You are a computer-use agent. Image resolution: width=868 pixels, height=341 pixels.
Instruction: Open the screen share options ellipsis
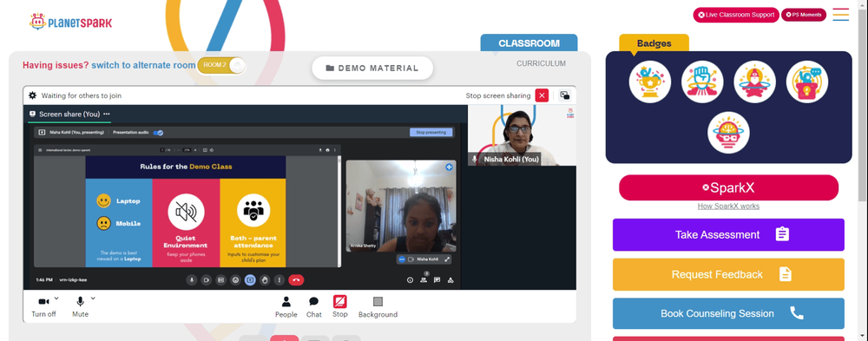(x=106, y=114)
